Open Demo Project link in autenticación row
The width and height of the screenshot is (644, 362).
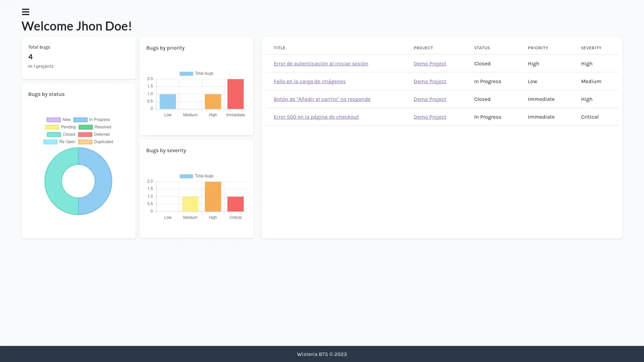click(430, 64)
